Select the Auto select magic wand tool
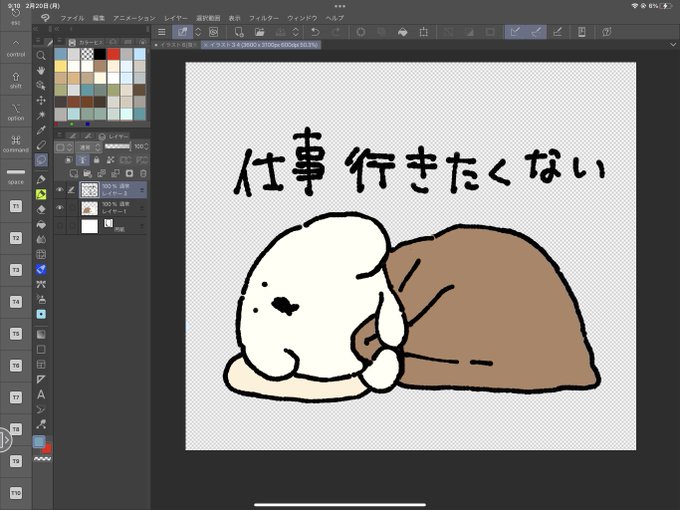680x510 pixels. point(41,115)
